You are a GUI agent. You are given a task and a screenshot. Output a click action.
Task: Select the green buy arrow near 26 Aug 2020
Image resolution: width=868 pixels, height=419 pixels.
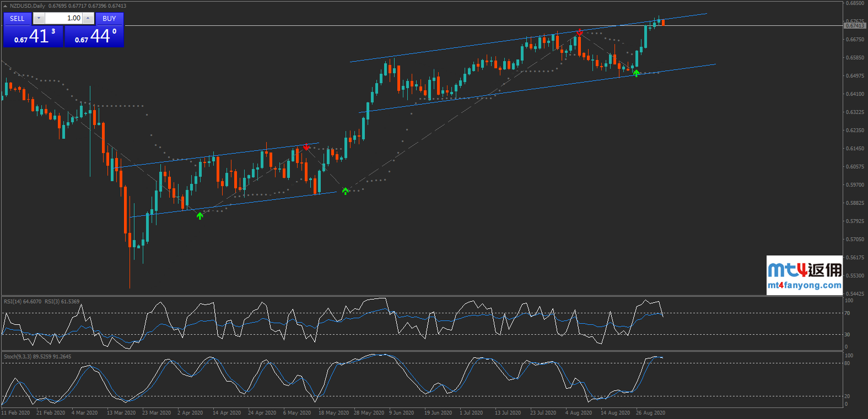[636, 73]
